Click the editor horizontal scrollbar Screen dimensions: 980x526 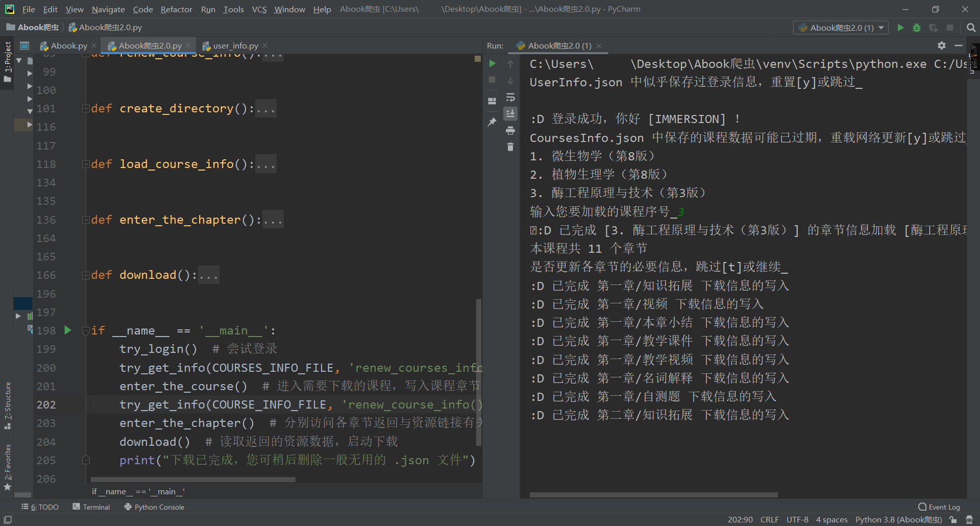tap(193, 480)
